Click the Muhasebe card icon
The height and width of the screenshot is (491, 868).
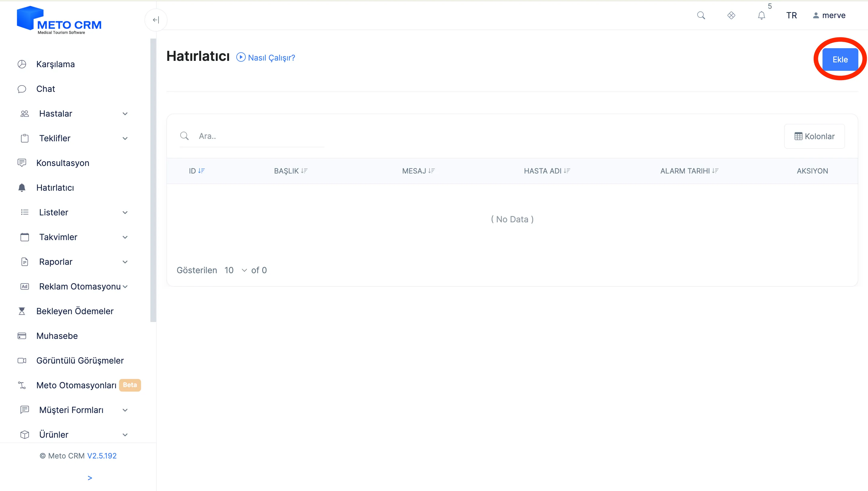tap(22, 336)
